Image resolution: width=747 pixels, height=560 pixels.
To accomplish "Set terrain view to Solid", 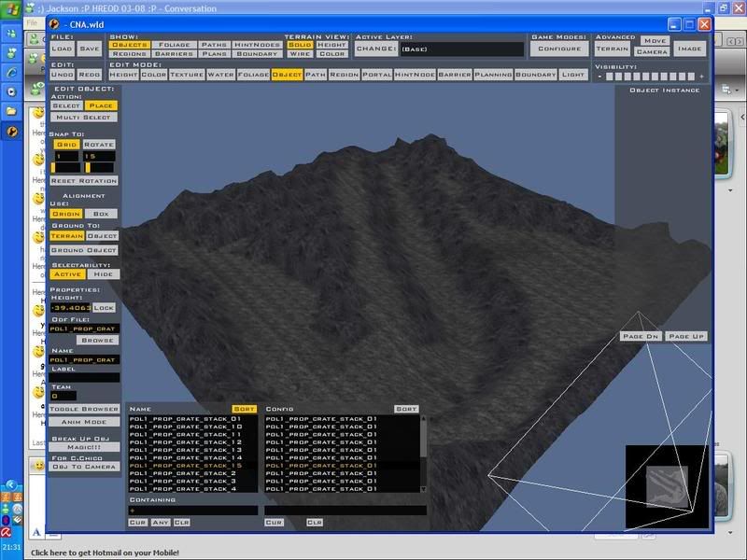I will 300,45.
